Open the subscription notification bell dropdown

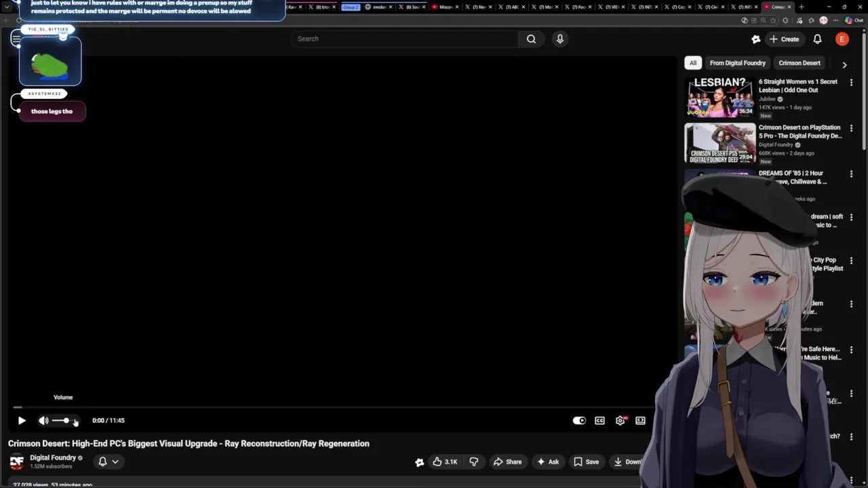point(108,462)
